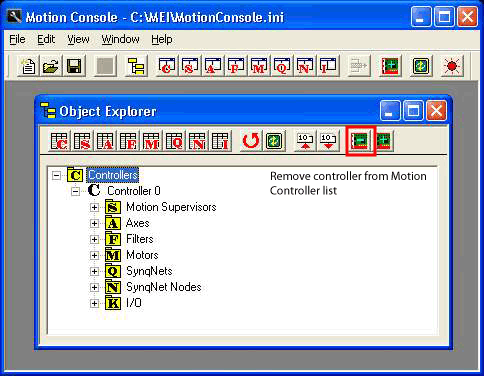This screenshot has height=376, width=484.
Task: Expand the Axes node
Action: point(94,223)
